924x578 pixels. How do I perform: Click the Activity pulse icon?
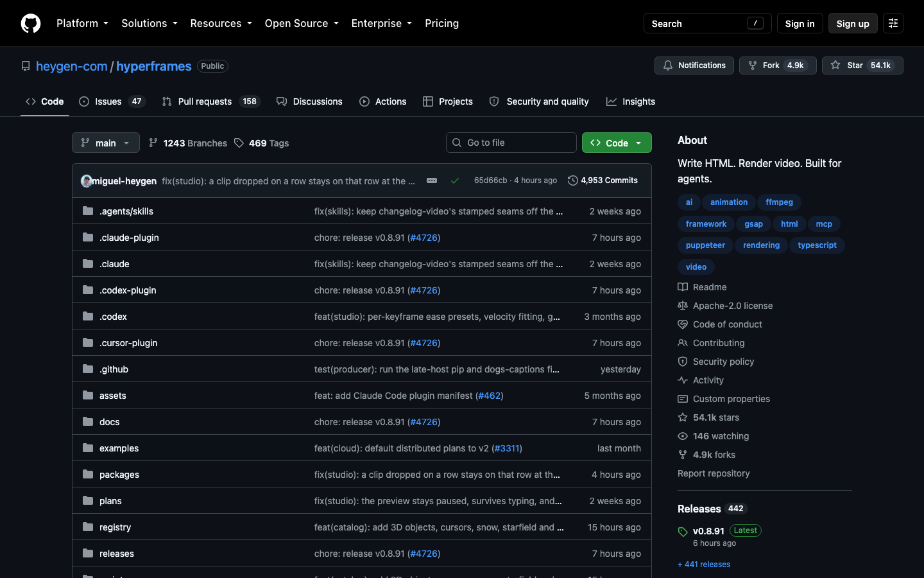point(683,380)
